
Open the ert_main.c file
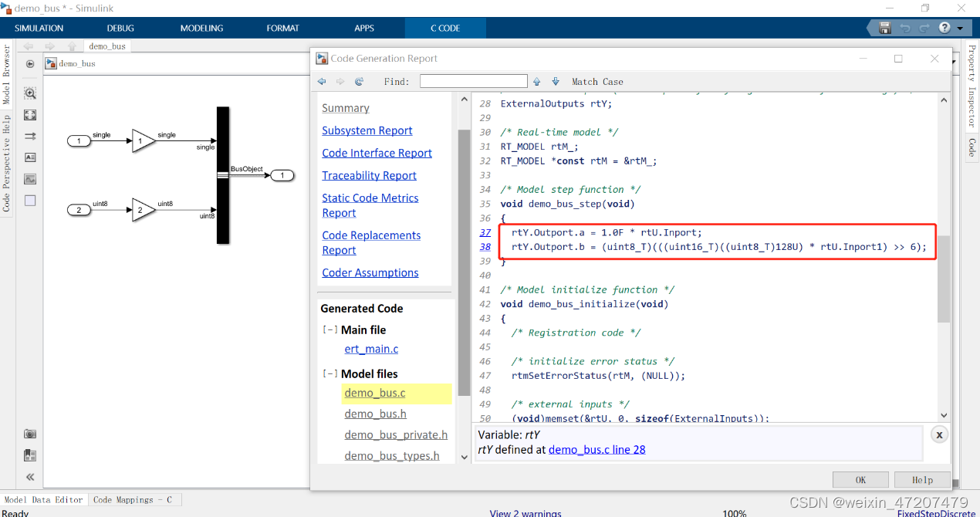pos(371,349)
